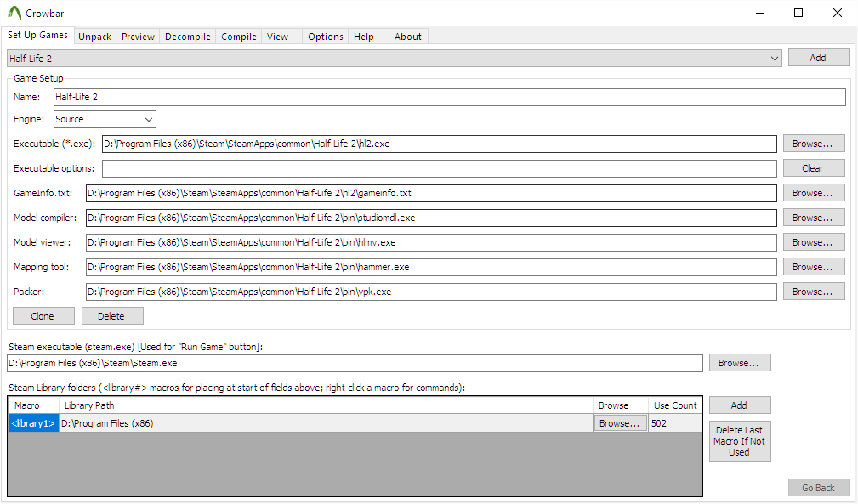
Task: Browse for the Model compiler path
Action: (814, 218)
